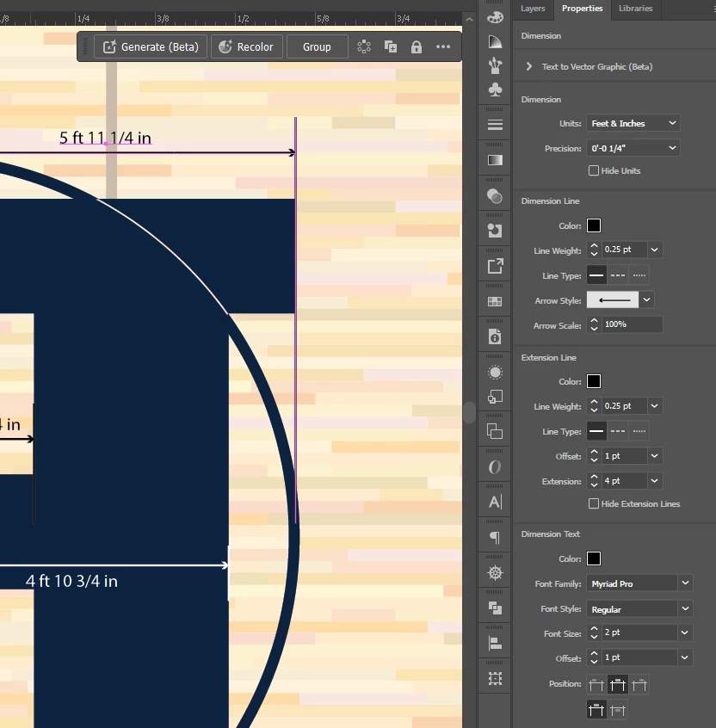Screen dimensions: 716x728
Task: Open the Transform panel icon
Action: click(495, 679)
